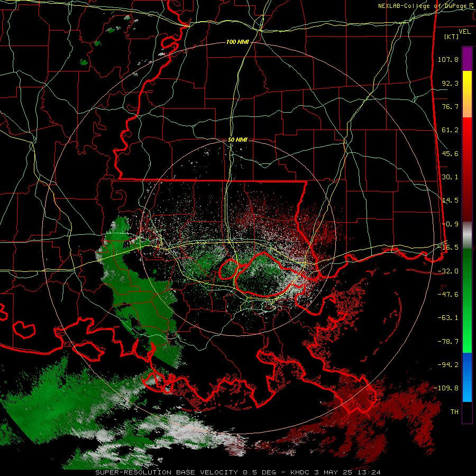Select the 30.1 value on velocity scale

pyautogui.click(x=450, y=177)
